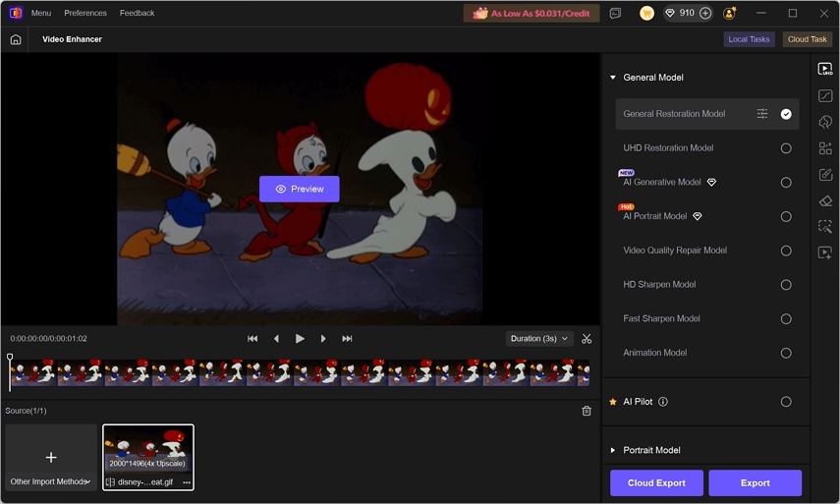The image size is (840, 504).
Task: Open the Feedback menu
Action: 138,13
